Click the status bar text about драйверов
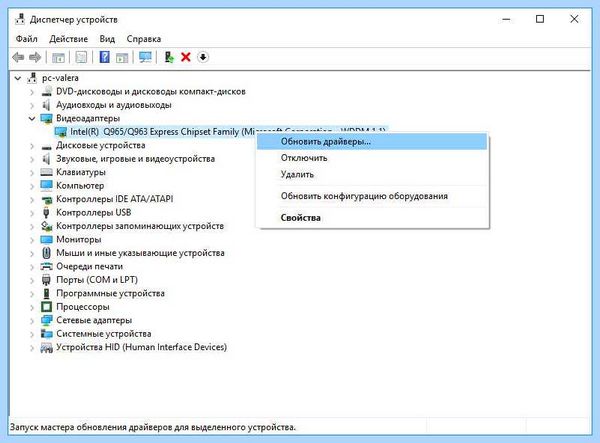Viewport: 600px width, 443px height. (x=153, y=427)
